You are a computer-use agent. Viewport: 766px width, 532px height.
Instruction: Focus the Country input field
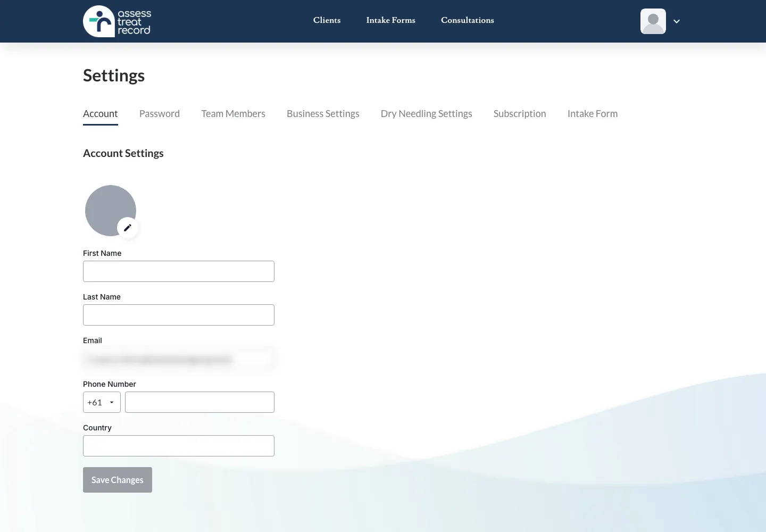[x=179, y=446]
